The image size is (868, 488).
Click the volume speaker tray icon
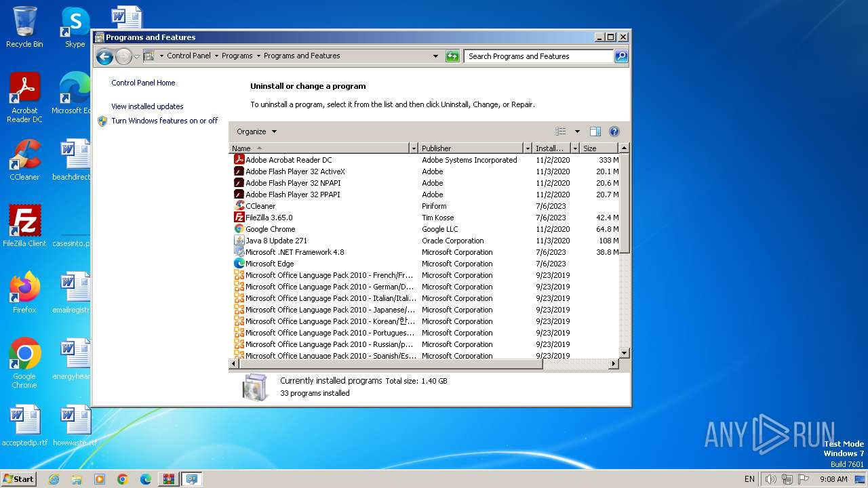coord(770,479)
